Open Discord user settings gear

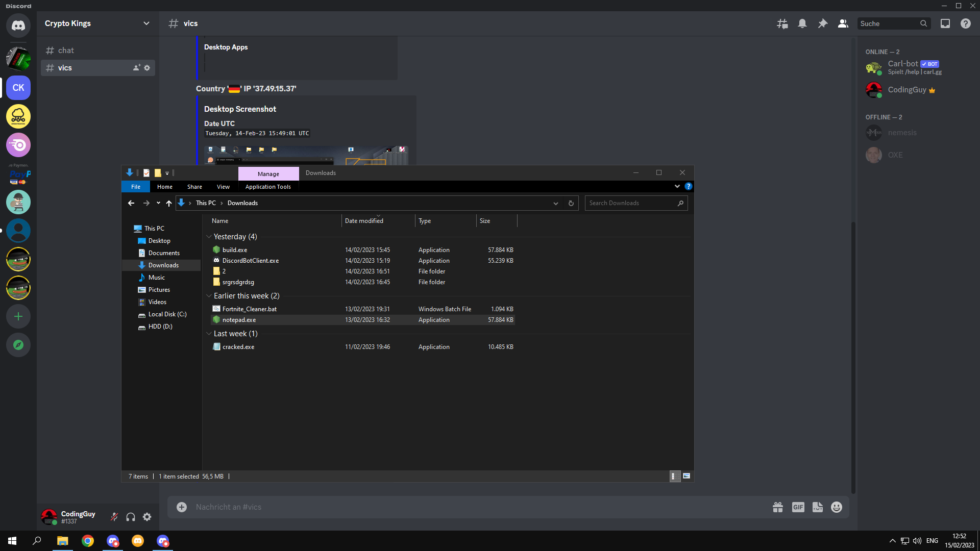click(x=147, y=517)
